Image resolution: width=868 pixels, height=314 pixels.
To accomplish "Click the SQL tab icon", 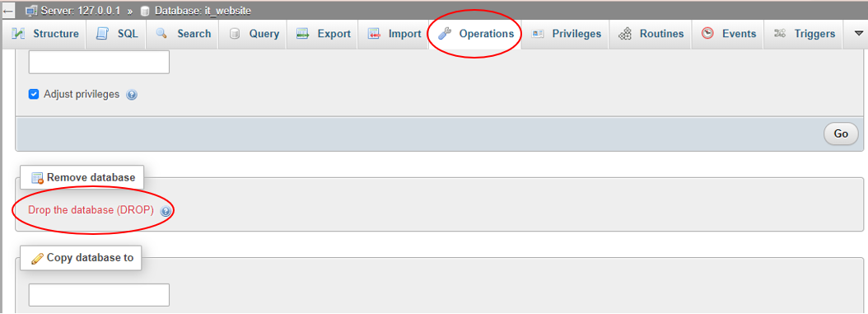I will pyautogui.click(x=102, y=34).
